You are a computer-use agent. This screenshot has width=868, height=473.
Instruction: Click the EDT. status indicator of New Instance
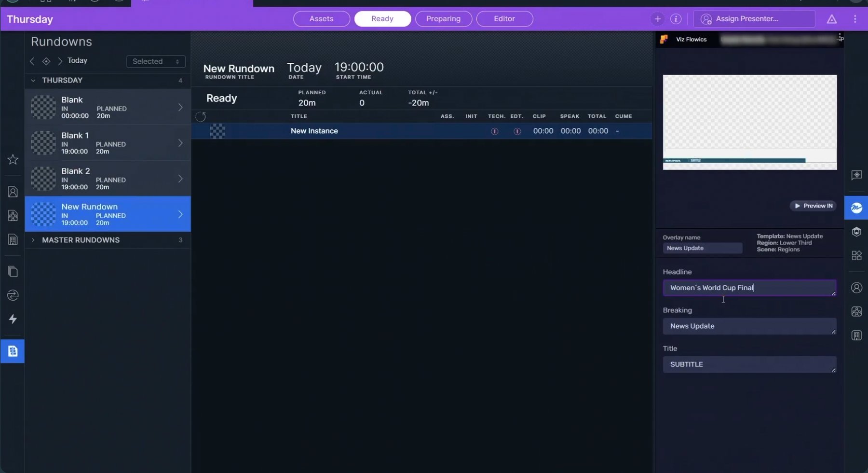pos(517,131)
